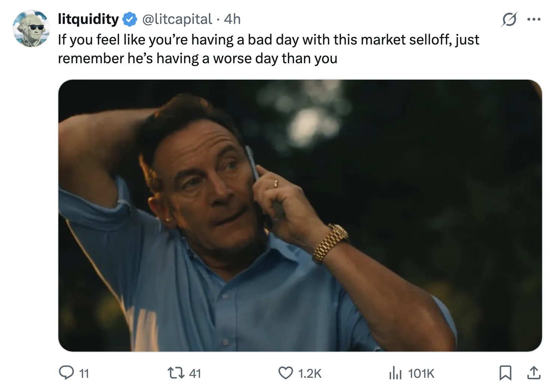The height and width of the screenshot is (392, 557).
Task: Repost this tweet using the arrows icon
Action: point(174,373)
